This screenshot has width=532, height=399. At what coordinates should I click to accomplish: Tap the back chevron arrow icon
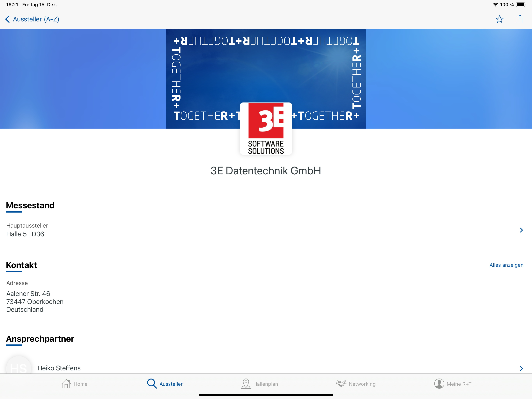tap(7, 19)
